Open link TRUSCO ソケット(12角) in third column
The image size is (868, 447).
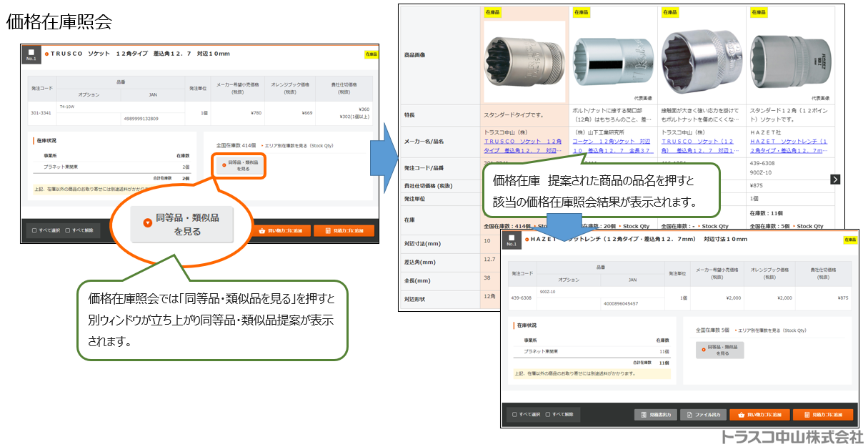point(702,146)
